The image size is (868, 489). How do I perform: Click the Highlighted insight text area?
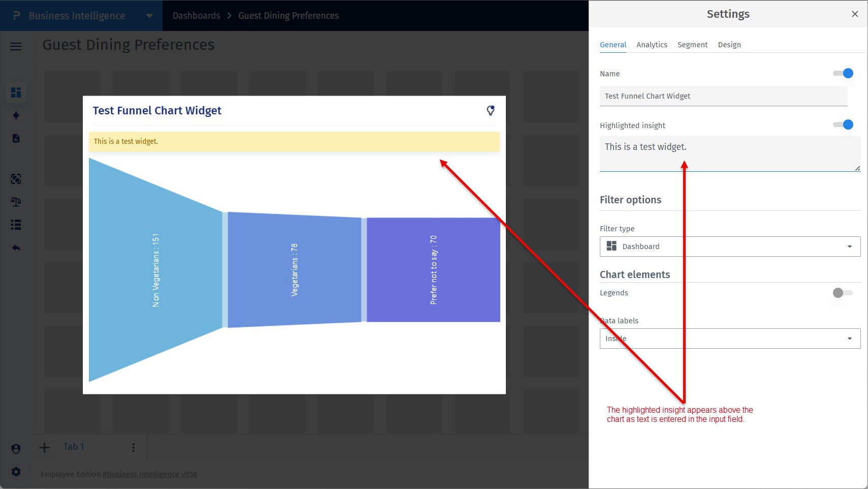730,154
